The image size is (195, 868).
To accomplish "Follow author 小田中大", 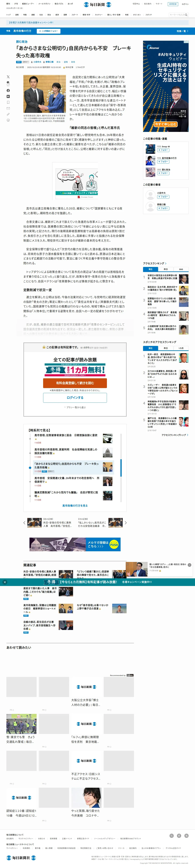I will click(163, 197).
